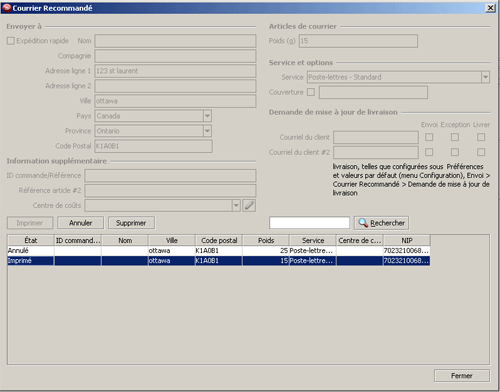500x392 pixels.
Task: Click the Adresse ligne 2 field
Action: tap(175, 86)
